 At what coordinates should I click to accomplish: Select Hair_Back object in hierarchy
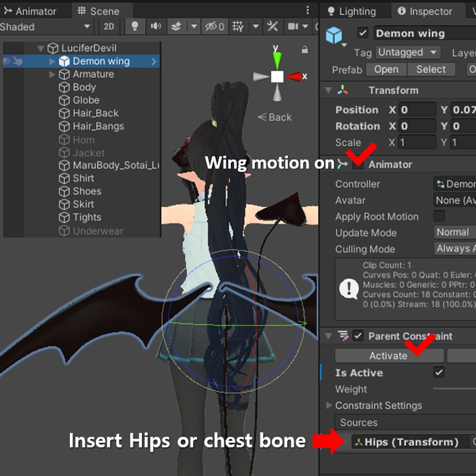pos(95,113)
